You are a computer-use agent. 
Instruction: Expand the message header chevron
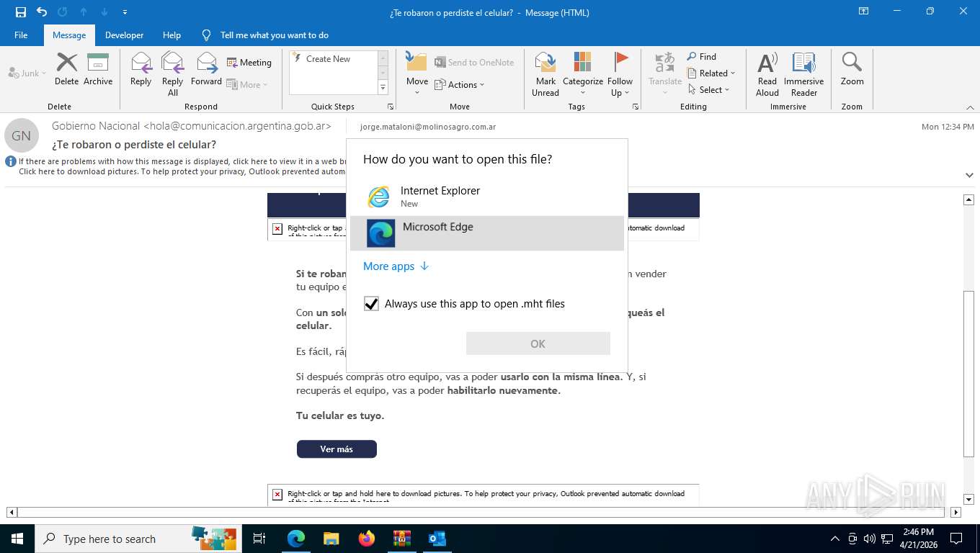pyautogui.click(x=969, y=175)
